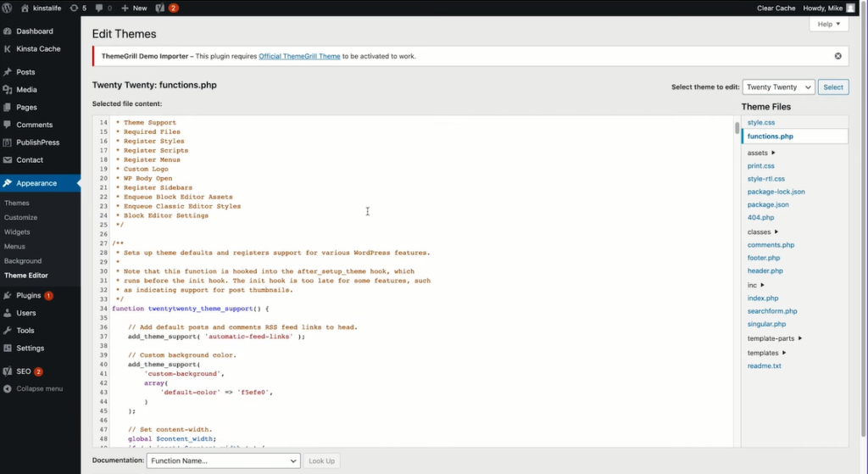Follow the Official ThemeGrill Theme link

[299, 56]
